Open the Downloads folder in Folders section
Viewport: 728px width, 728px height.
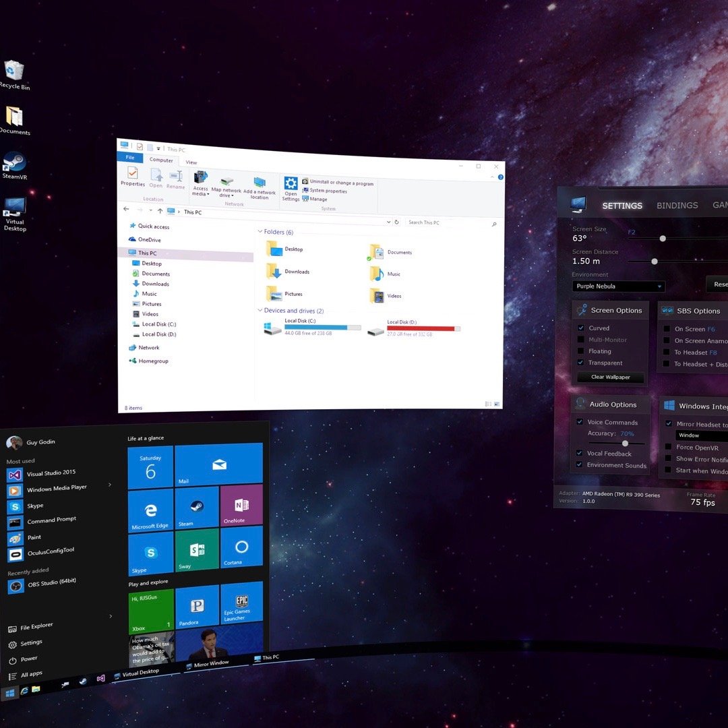288,271
